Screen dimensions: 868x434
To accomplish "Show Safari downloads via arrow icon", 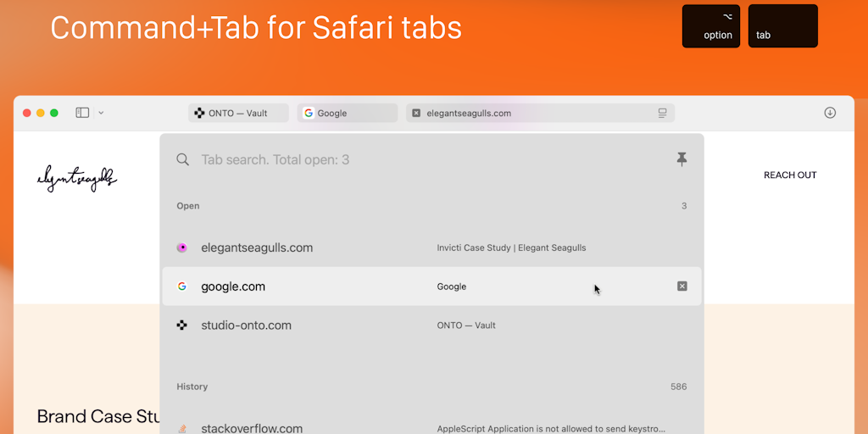I will tap(830, 113).
